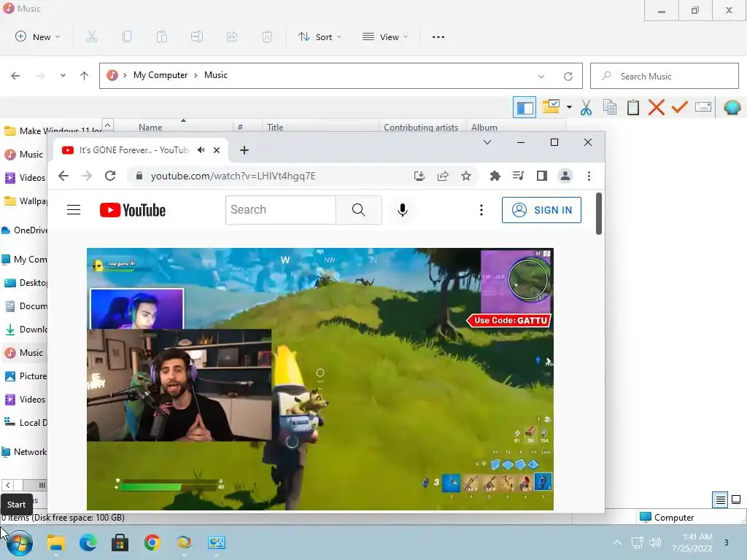Open YouTube settings three-dot menu
This screenshot has height=560, width=747.
[x=481, y=210]
